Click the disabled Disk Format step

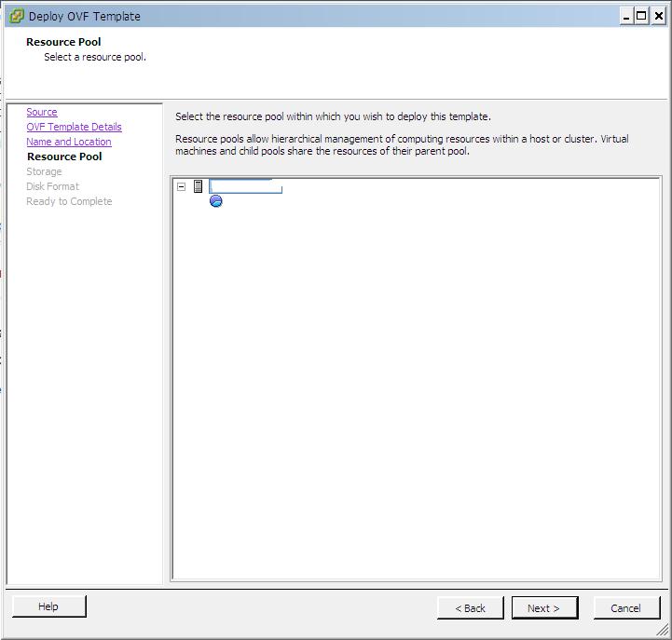point(53,186)
